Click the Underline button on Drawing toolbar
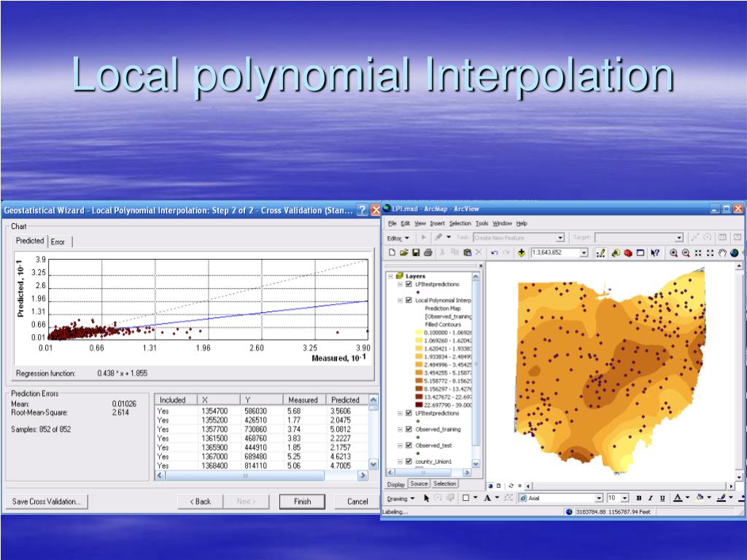The height and width of the screenshot is (560, 747). 662,498
